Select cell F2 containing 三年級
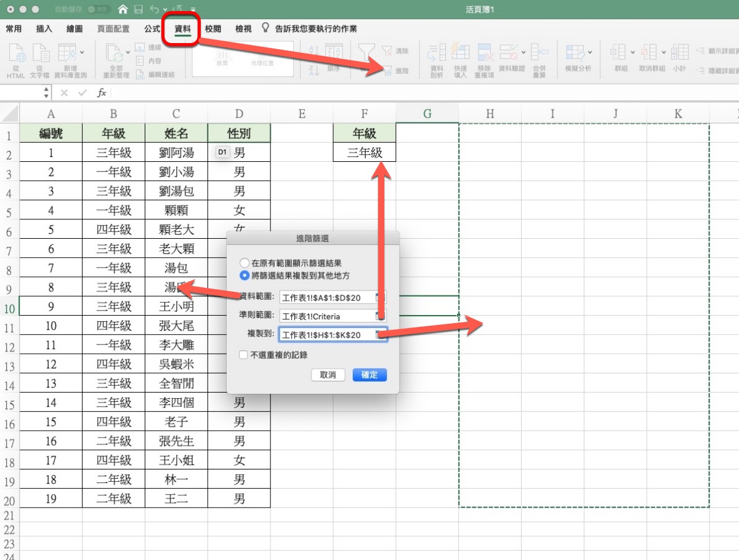This screenshot has height=560, width=739. [x=365, y=153]
